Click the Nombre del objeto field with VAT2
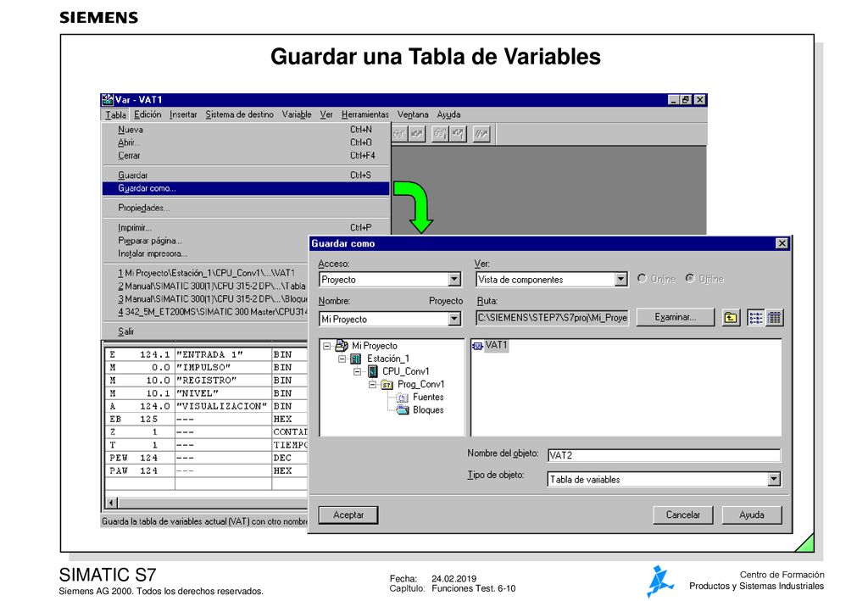 tap(664, 455)
